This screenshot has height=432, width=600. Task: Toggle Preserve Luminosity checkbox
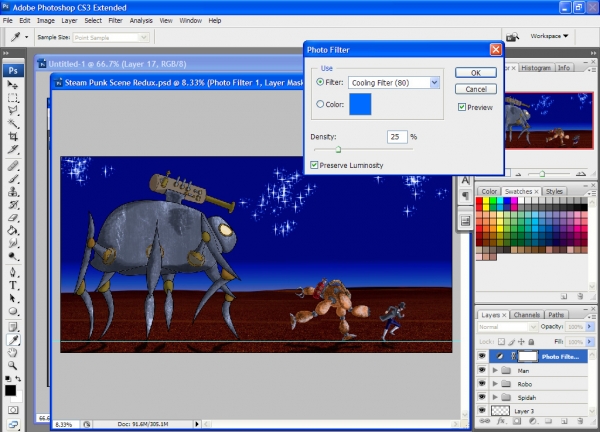pyautogui.click(x=314, y=165)
